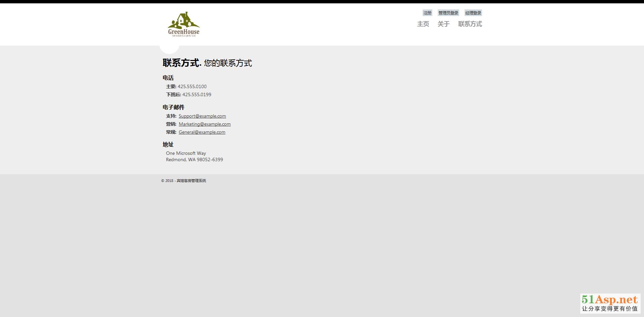644x317 pixels.
Task: Go to 管理员登录 admin login
Action: coord(448,13)
